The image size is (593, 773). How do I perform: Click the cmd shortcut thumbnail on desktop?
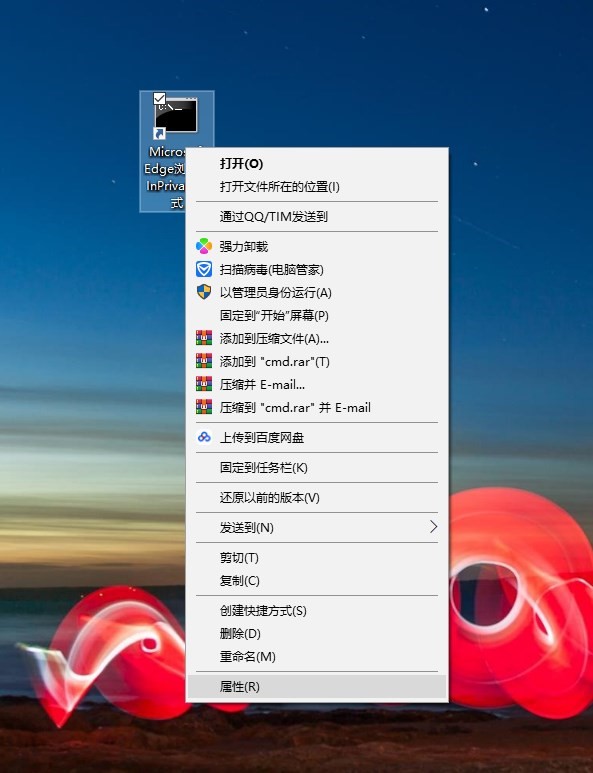176,115
